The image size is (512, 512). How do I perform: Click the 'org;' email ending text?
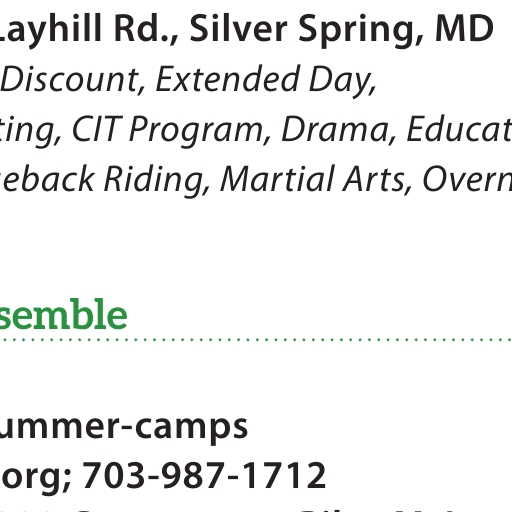(36, 479)
